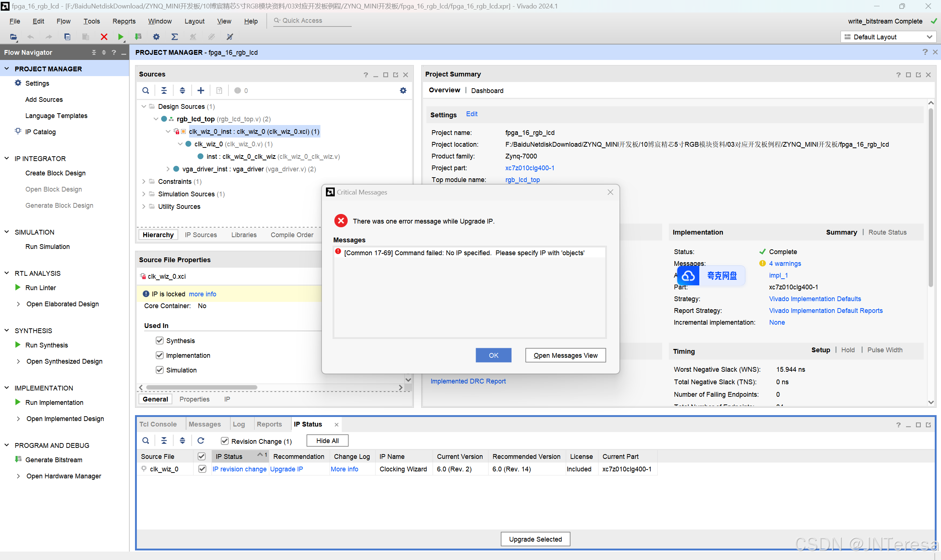
Task: Click the Sigma report toolbar icon
Action: click(174, 37)
